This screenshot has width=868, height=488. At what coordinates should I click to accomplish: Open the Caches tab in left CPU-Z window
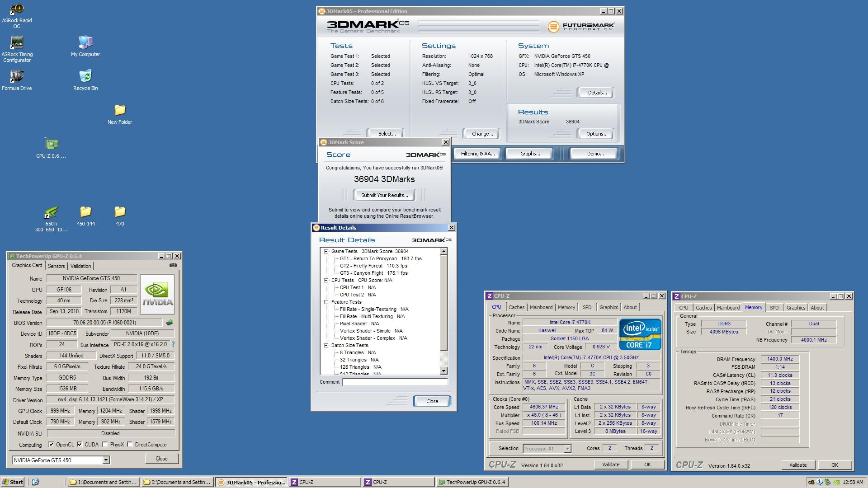click(x=516, y=307)
